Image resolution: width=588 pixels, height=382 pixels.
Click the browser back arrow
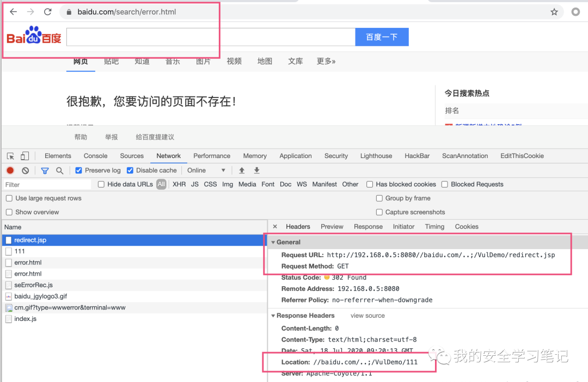tap(14, 12)
